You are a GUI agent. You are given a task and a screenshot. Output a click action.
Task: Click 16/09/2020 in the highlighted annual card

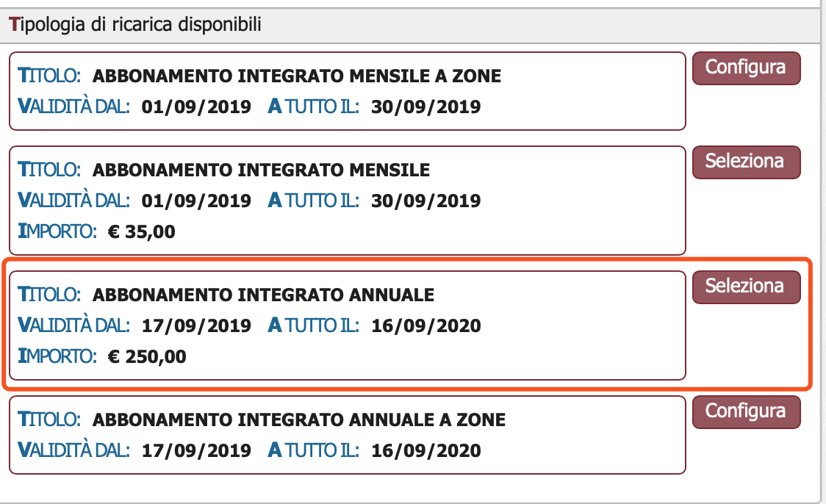coord(425,326)
